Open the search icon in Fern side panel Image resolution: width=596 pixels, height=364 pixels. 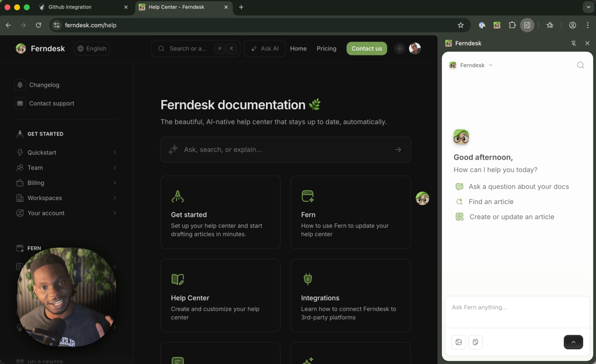581,65
